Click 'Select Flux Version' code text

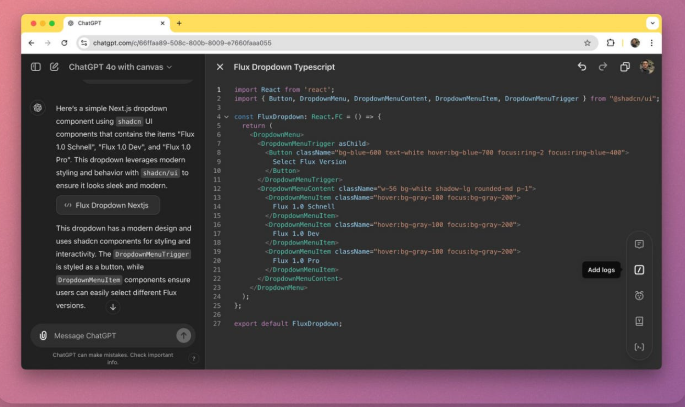point(309,162)
